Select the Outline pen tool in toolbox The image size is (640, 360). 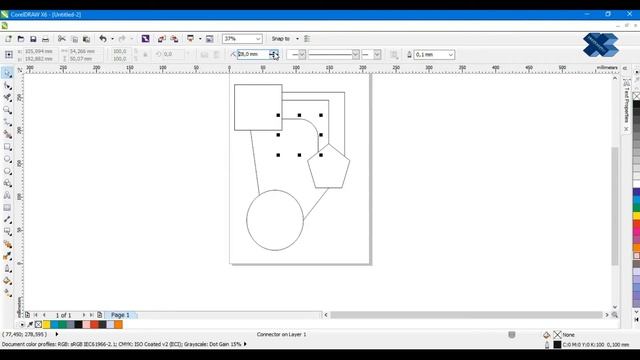pos(7,269)
